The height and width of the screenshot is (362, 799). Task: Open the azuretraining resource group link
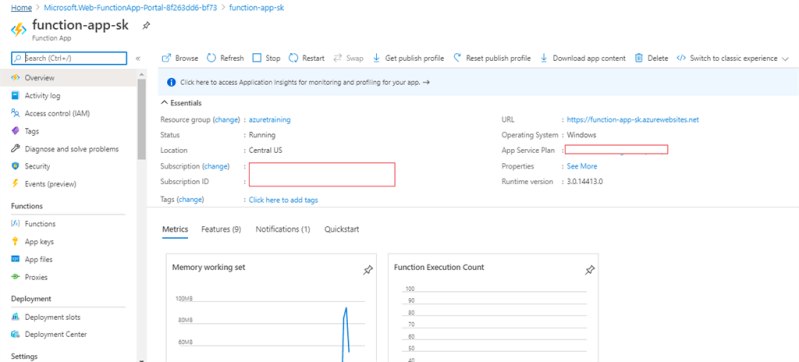(270, 120)
